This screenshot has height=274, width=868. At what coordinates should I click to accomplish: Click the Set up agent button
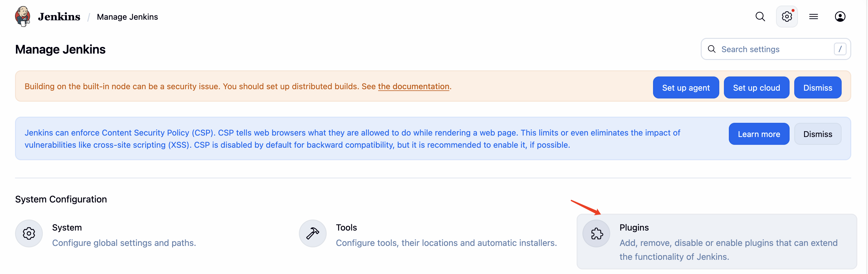[686, 88]
